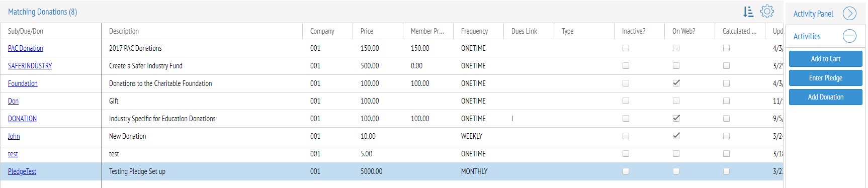Sort by Dues Link column header

point(529,31)
